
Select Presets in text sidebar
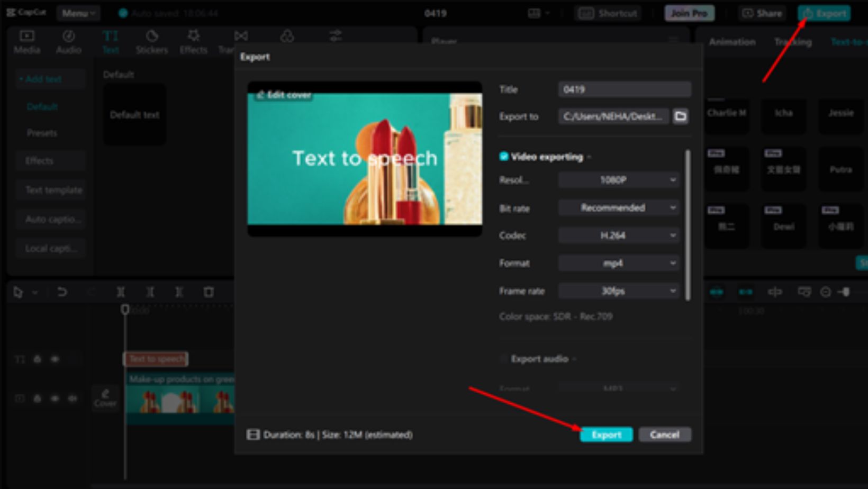tap(42, 133)
